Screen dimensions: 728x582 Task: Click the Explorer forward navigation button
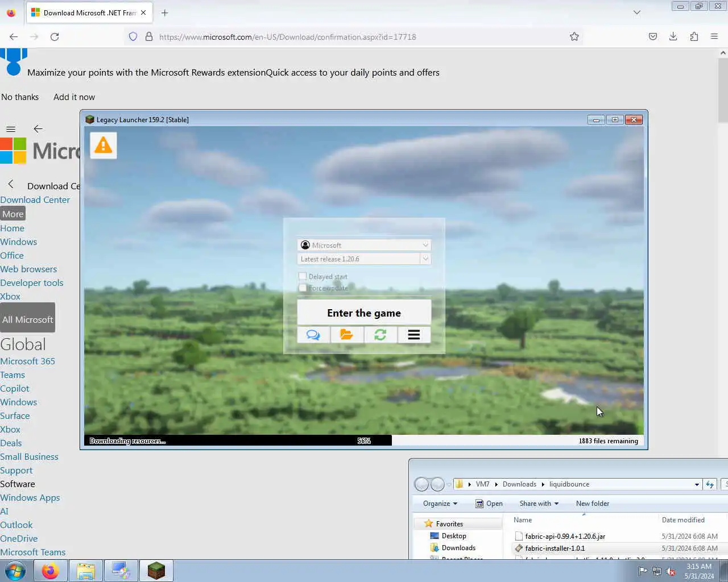pyautogui.click(x=437, y=484)
